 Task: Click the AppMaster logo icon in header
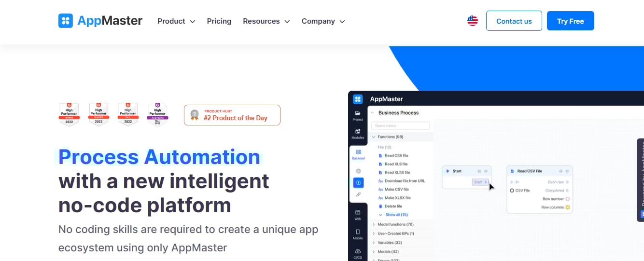[x=66, y=21]
